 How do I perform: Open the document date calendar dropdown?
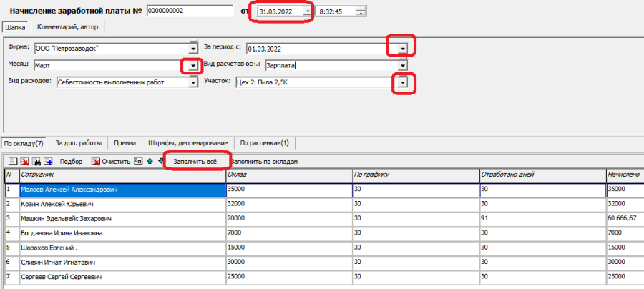click(x=307, y=11)
